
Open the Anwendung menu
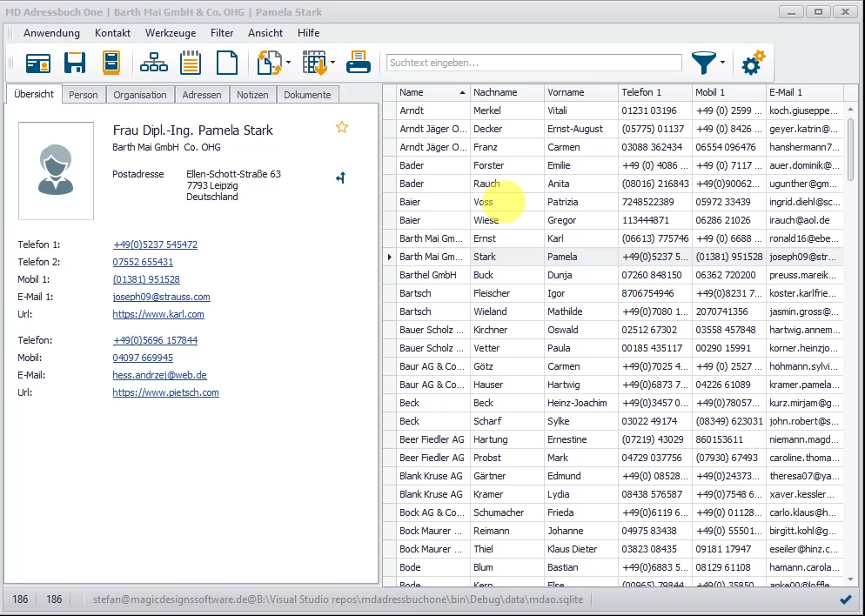pos(52,33)
